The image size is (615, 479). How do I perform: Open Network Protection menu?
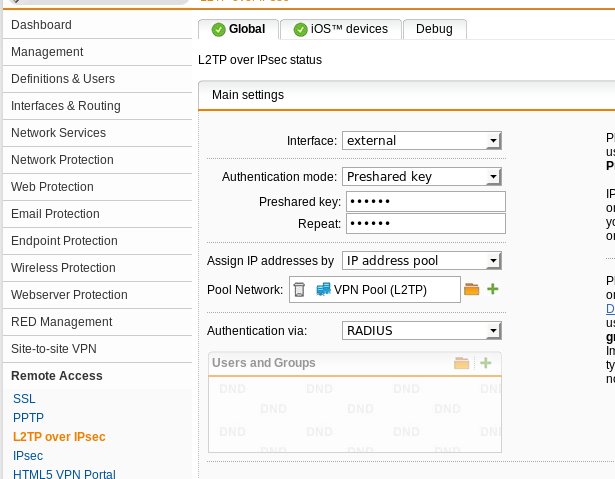(97, 160)
